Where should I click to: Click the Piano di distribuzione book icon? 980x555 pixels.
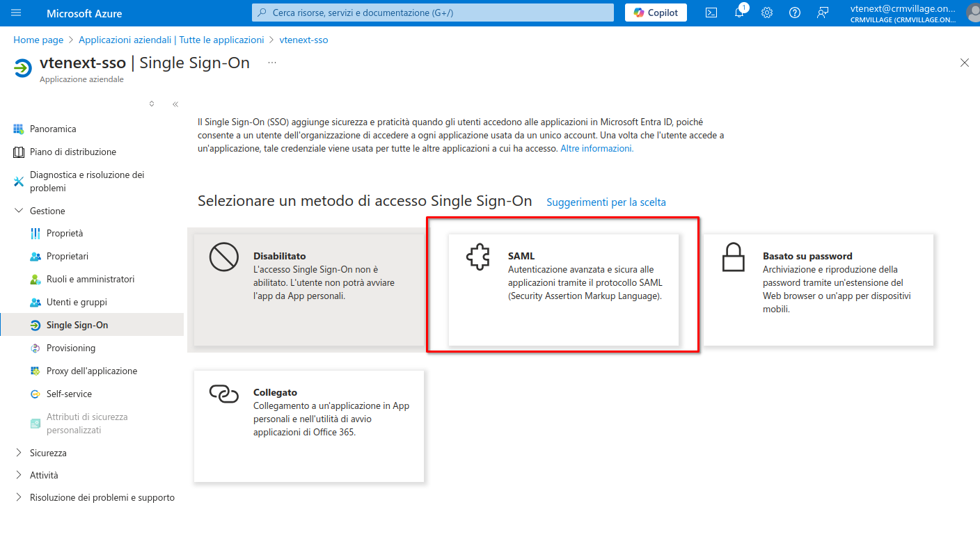pyautogui.click(x=18, y=152)
